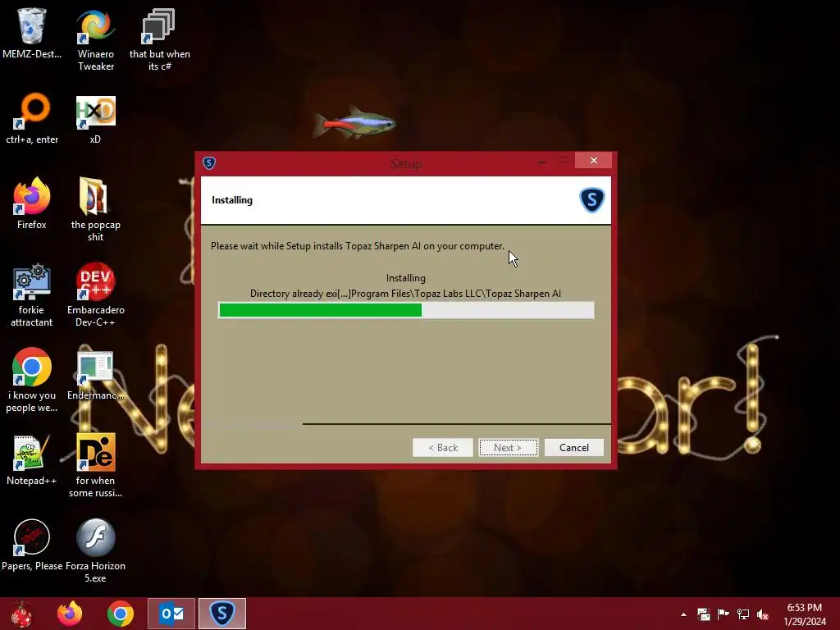Open the tray icon left of the Action Center flag
Screen dimensions: 840x630
click(703, 614)
